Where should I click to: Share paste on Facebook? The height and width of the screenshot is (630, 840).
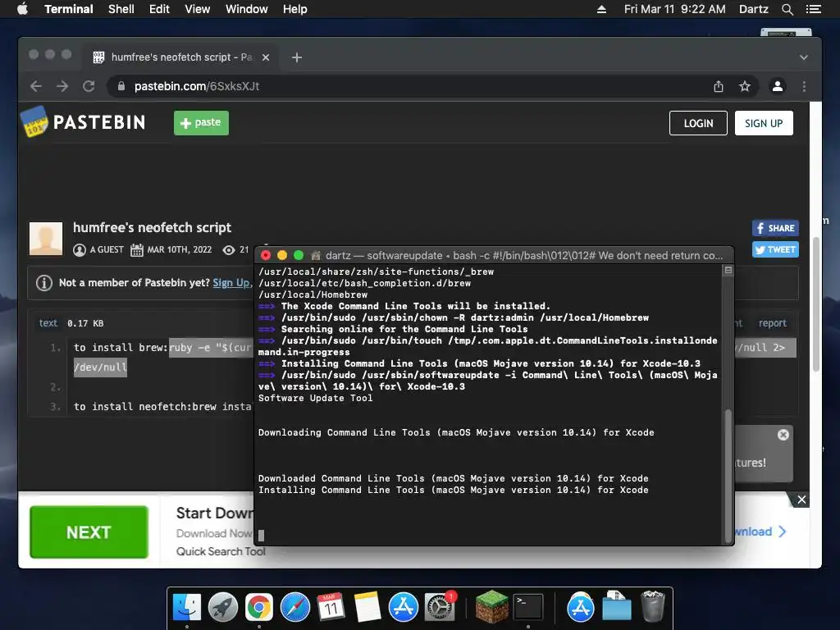click(775, 228)
